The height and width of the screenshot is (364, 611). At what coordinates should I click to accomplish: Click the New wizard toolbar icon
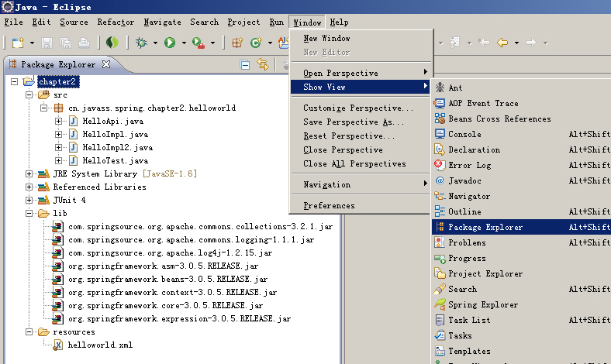[x=16, y=43]
